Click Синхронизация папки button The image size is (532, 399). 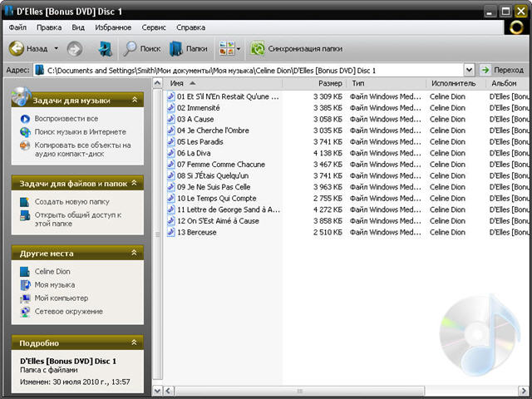(x=296, y=49)
